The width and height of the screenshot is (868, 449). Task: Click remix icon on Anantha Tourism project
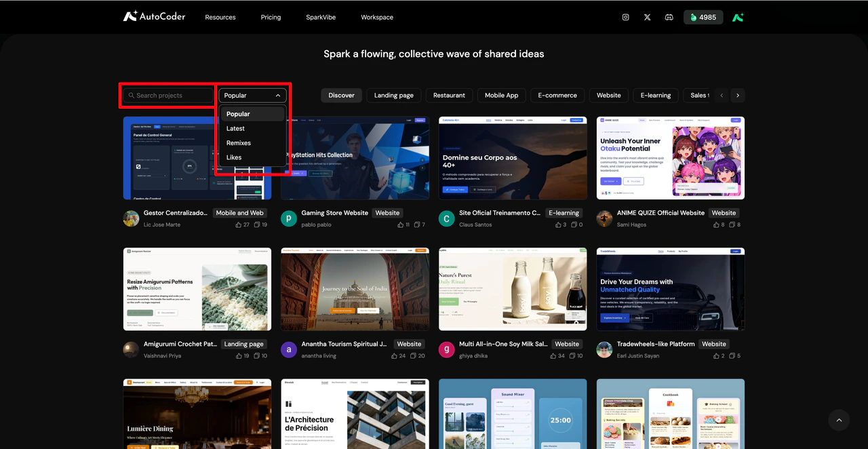click(412, 356)
